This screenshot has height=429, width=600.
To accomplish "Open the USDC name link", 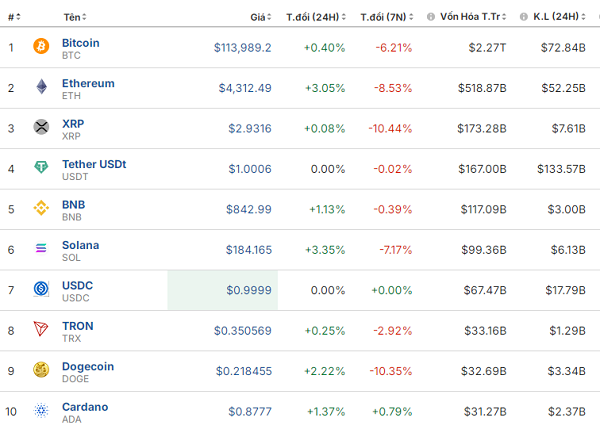I will pyautogui.click(x=78, y=285).
